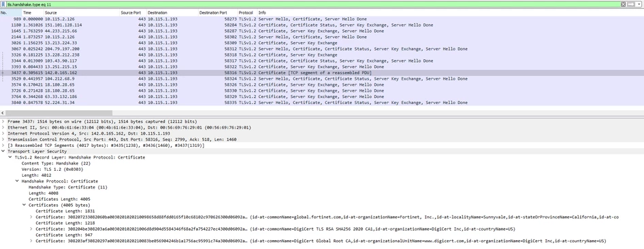Viewport: 644px width, 249px height.
Task: Collapse the Certificates (4005 bytes) node
Action: click(x=25, y=205)
